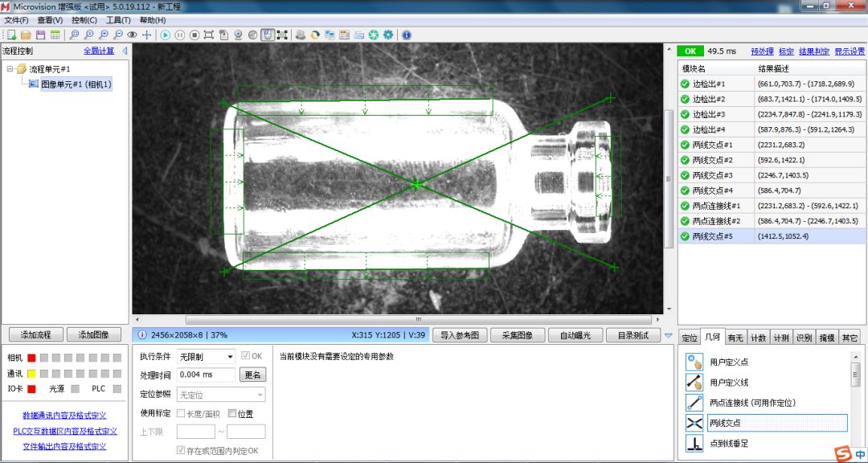Click the 添加图像 button
Viewport: 868px width, 463px height.
pos(93,334)
